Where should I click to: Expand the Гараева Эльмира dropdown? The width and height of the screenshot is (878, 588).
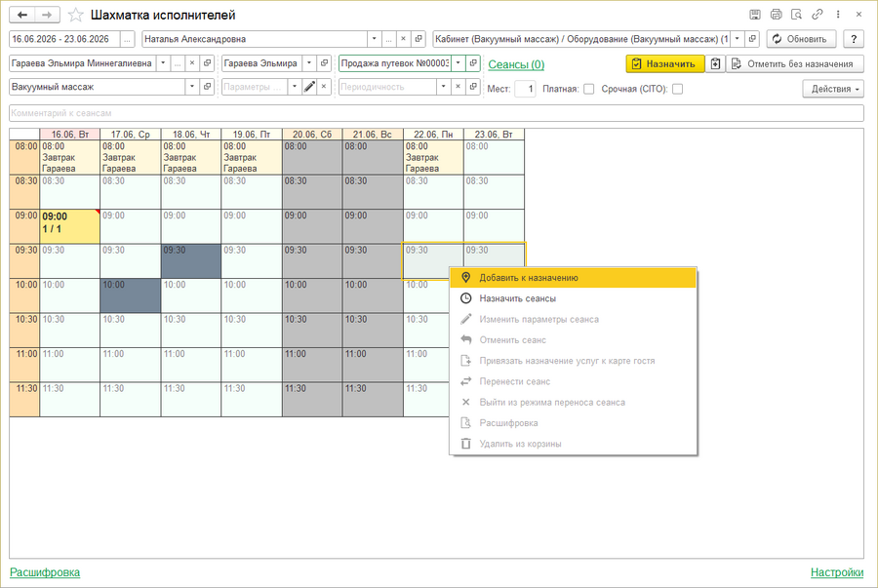pyautogui.click(x=309, y=63)
